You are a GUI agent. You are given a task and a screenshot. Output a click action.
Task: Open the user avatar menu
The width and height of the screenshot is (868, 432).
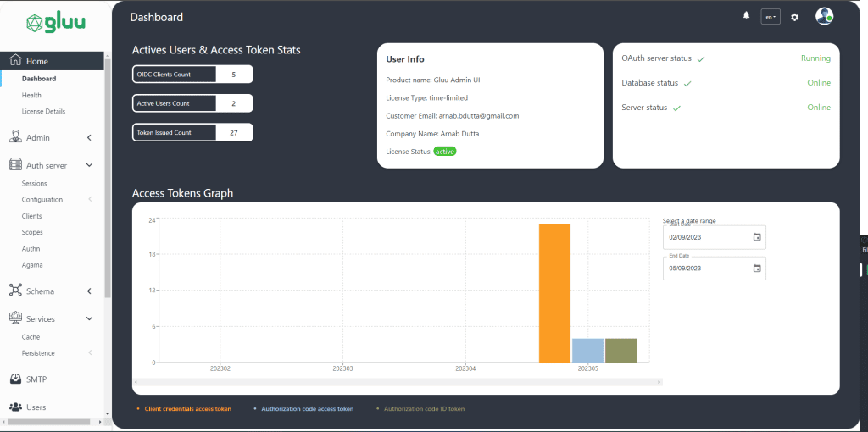tap(824, 16)
